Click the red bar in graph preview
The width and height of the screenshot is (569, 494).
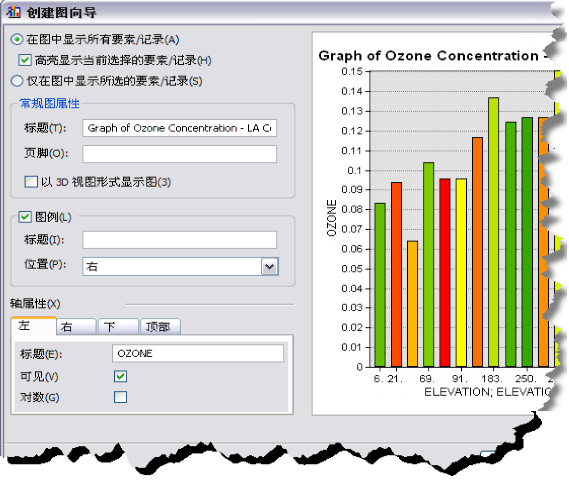coord(445,273)
